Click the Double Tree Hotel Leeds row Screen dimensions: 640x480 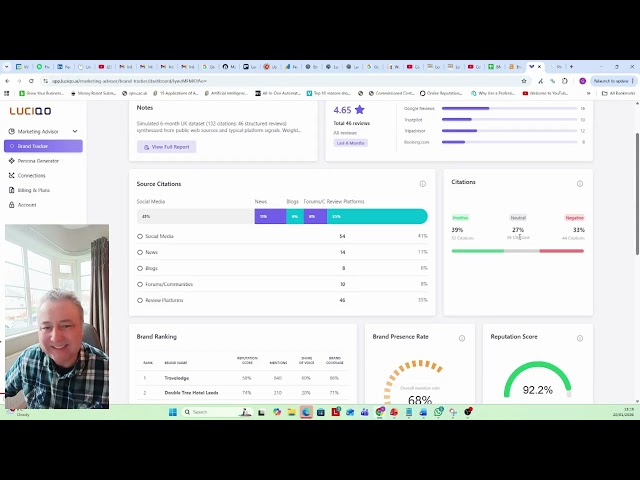point(243,393)
